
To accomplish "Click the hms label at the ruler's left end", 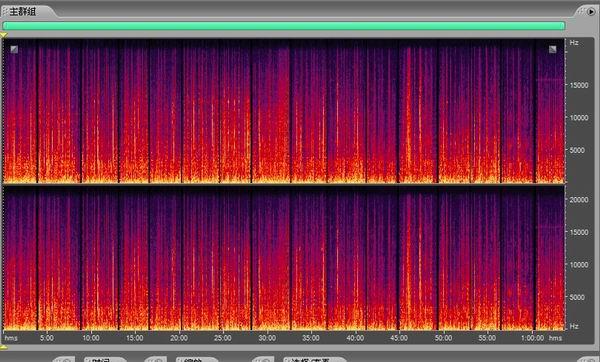I will (11, 338).
